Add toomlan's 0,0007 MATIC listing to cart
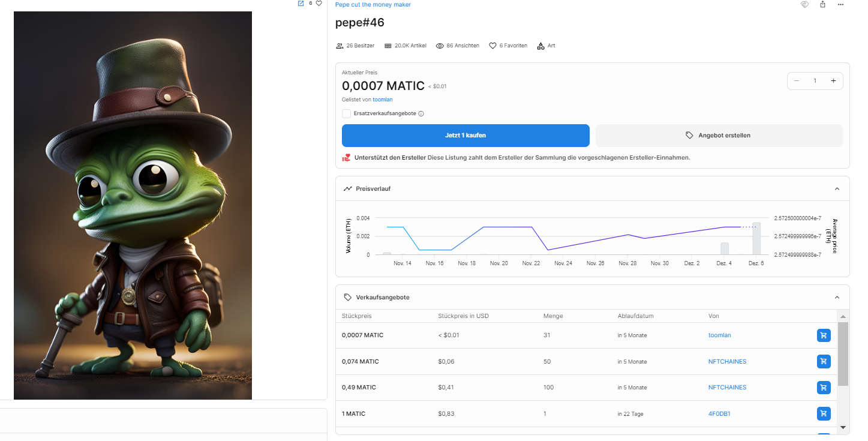This screenshot has width=868, height=441. click(x=824, y=335)
